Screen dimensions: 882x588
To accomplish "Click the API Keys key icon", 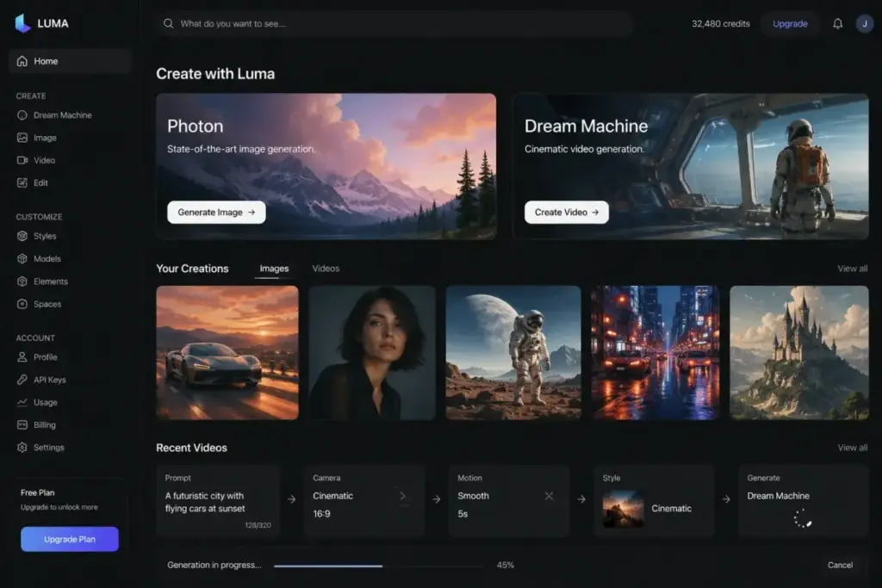I will (x=22, y=380).
